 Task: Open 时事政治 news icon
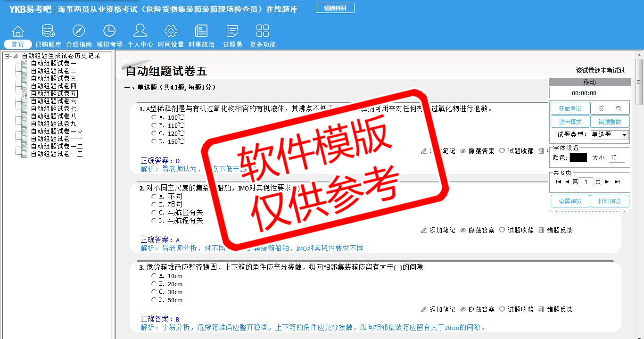(x=201, y=32)
